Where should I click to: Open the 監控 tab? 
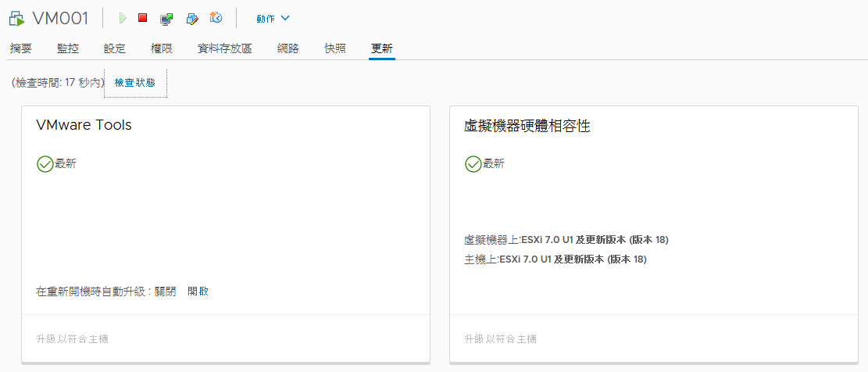(x=67, y=48)
